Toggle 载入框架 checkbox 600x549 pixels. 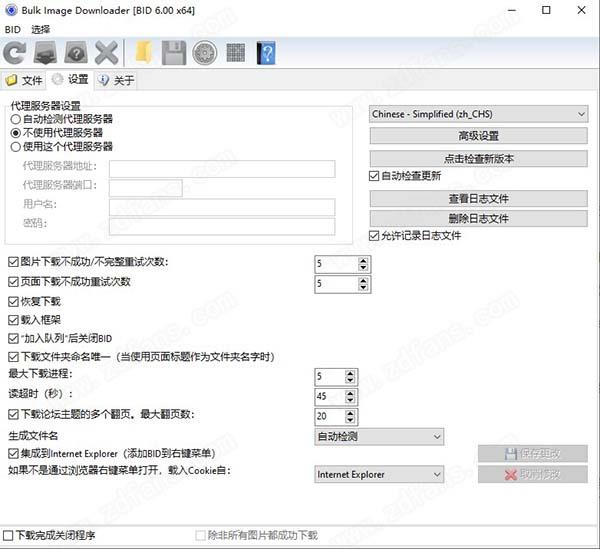tap(13, 320)
